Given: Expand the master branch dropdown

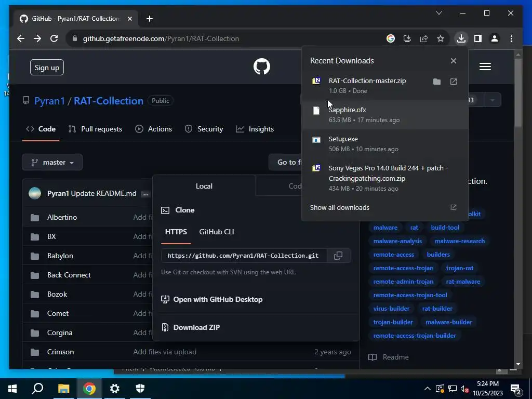Looking at the screenshot, I should [x=52, y=163].
